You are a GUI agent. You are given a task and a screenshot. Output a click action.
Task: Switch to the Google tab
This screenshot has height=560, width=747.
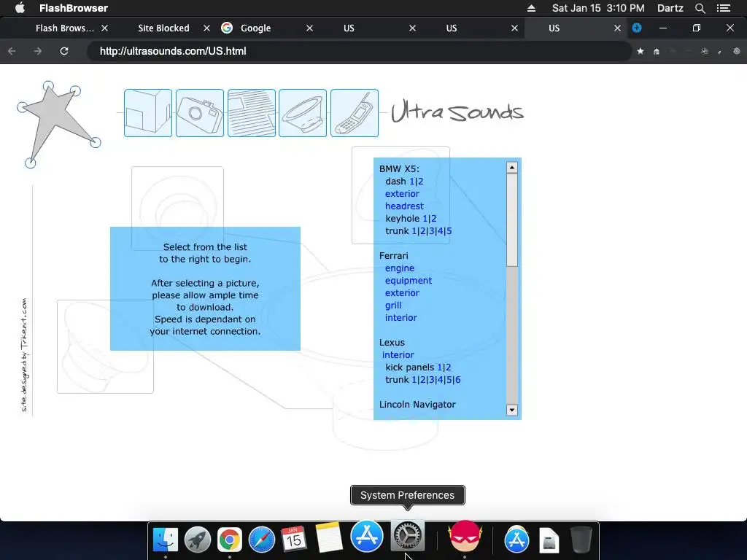pos(255,28)
